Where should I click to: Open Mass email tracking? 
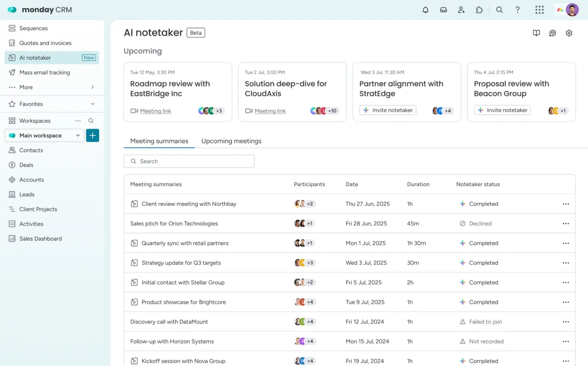click(x=52, y=73)
